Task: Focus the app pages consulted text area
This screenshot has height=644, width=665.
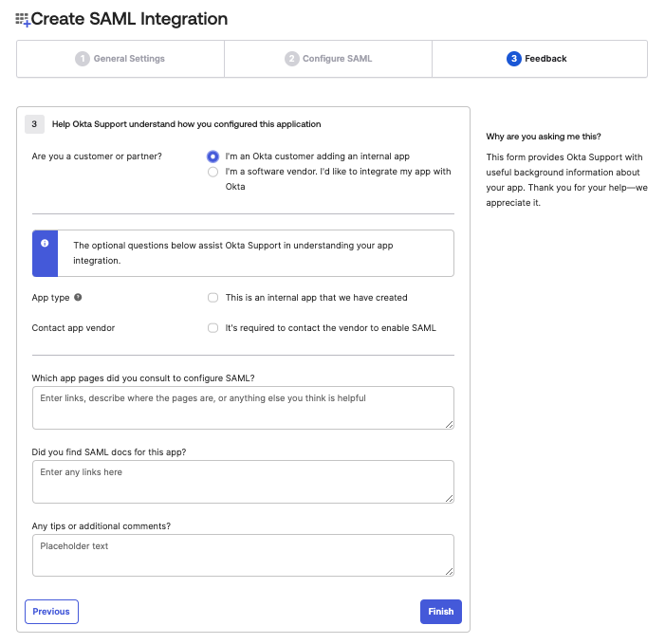Action: coord(243,407)
